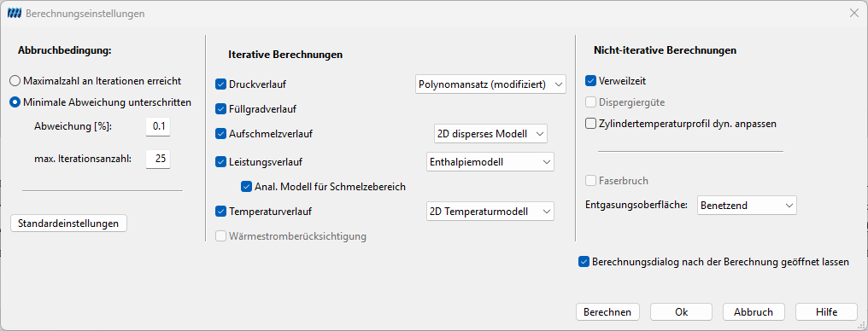Click the application icon in title bar

tap(14, 14)
